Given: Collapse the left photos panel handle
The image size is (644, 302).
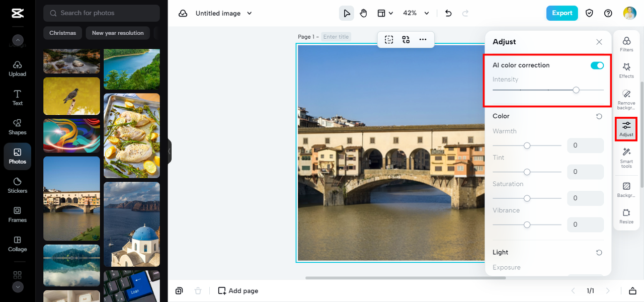Looking at the screenshot, I should (x=170, y=151).
